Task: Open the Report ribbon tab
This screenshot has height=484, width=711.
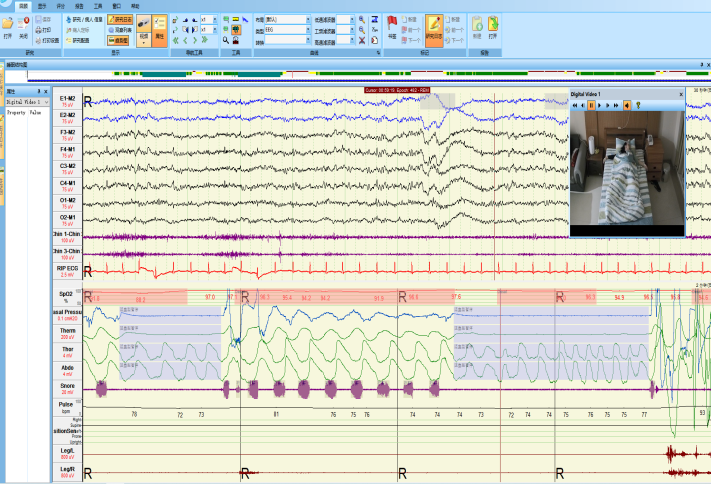Action: [x=79, y=5]
